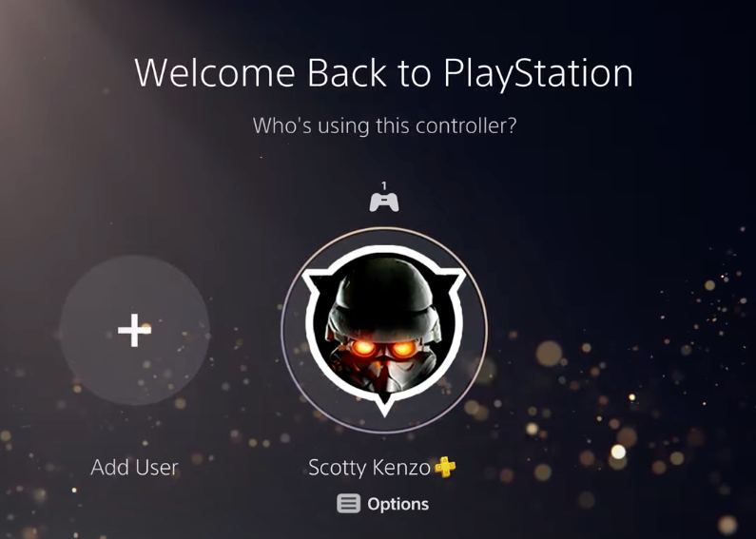Open the Options label text
756x539 pixels.
(x=397, y=504)
